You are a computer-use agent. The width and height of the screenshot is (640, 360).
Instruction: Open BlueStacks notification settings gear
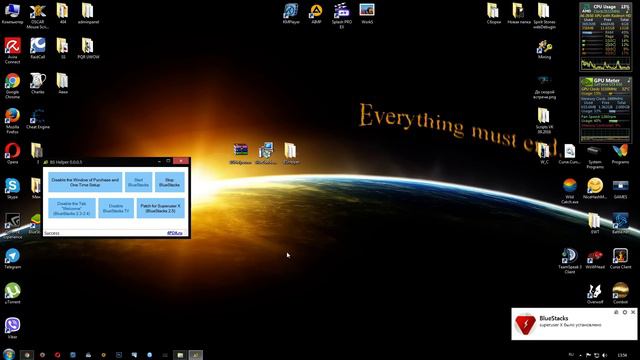(x=624, y=312)
